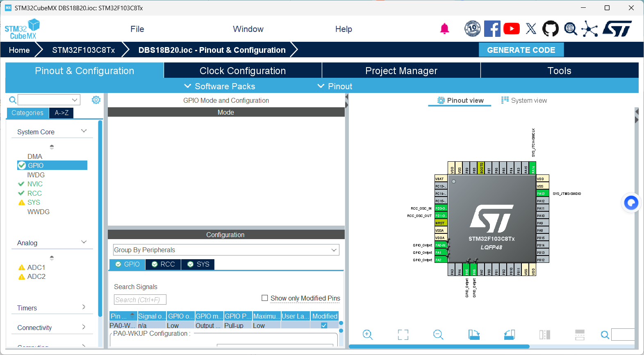Image resolution: width=644 pixels, height=355 pixels.
Task: Click the ADC1 warning icon
Action: pyautogui.click(x=22, y=267)
